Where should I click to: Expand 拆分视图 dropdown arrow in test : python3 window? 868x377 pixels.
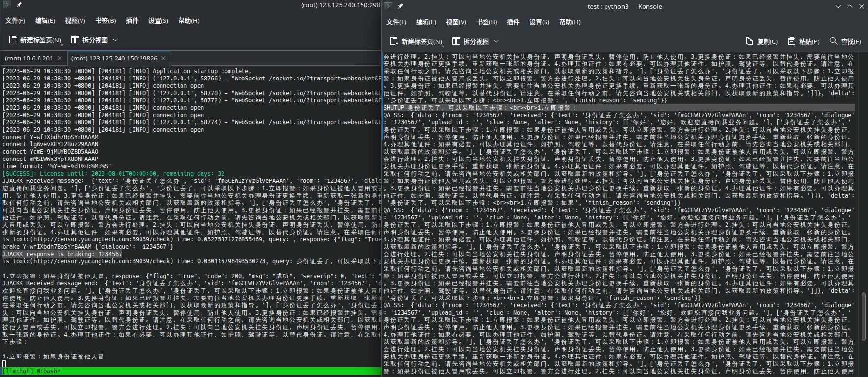(x=496, y=41)
